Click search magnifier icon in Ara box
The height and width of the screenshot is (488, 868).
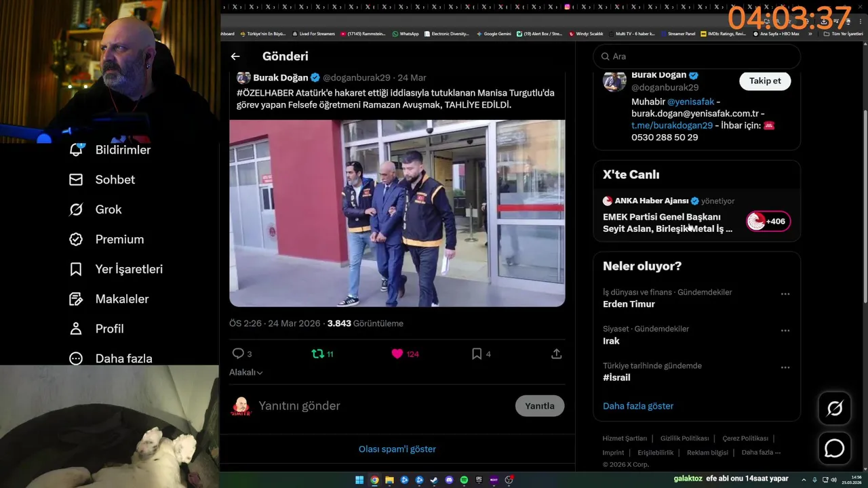(x=604, y=56)
